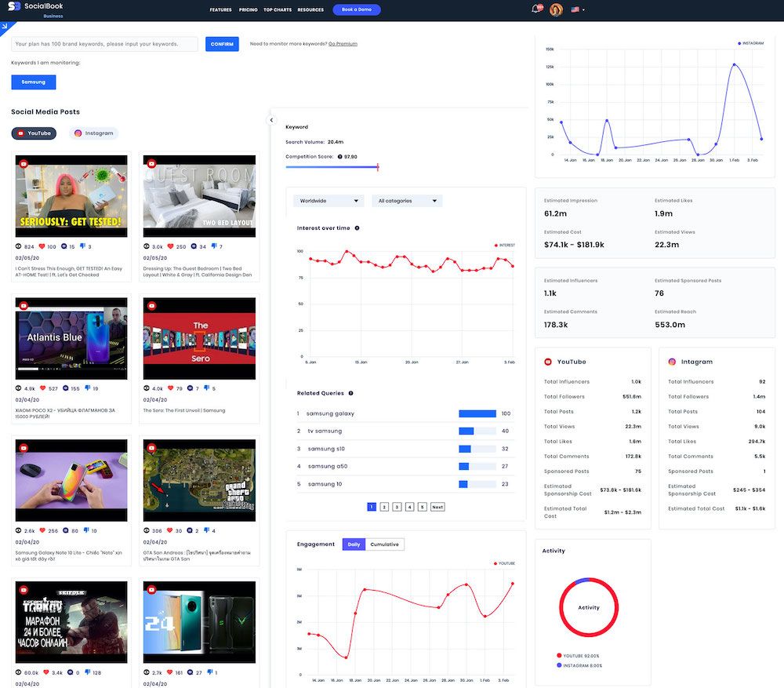Click the views eye icon beside 824
This screenshot has height=688, width=784.
[19, 246]
